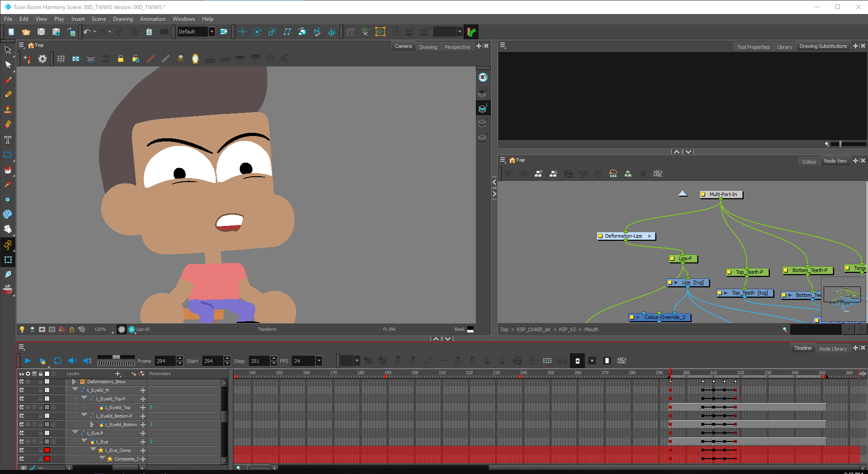The height and width of the screenshot is (474, 868).
Task: Click the Save scene icon
Action: [x=41, y=32]
